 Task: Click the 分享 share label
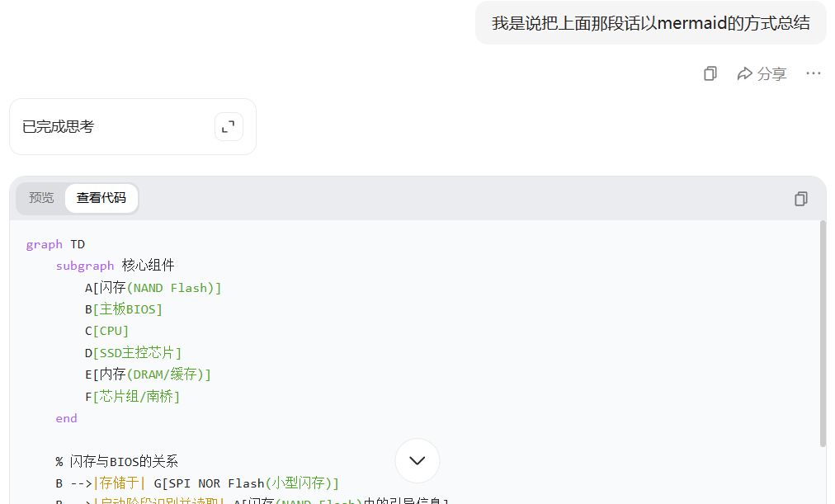pyautogui.click(x=771, y=73)
